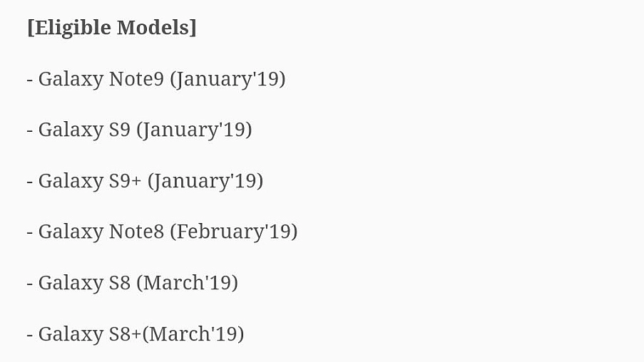Image resolution: width=644 pixels, height=362 pixels.
Task: Click the (January'19) date beside Note9
Action: click(228, 79)
